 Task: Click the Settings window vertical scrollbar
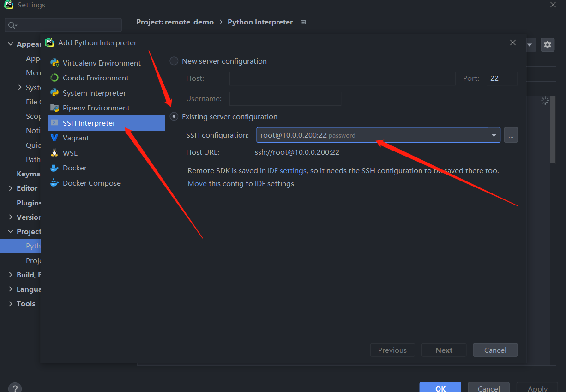tap(553, 129)
